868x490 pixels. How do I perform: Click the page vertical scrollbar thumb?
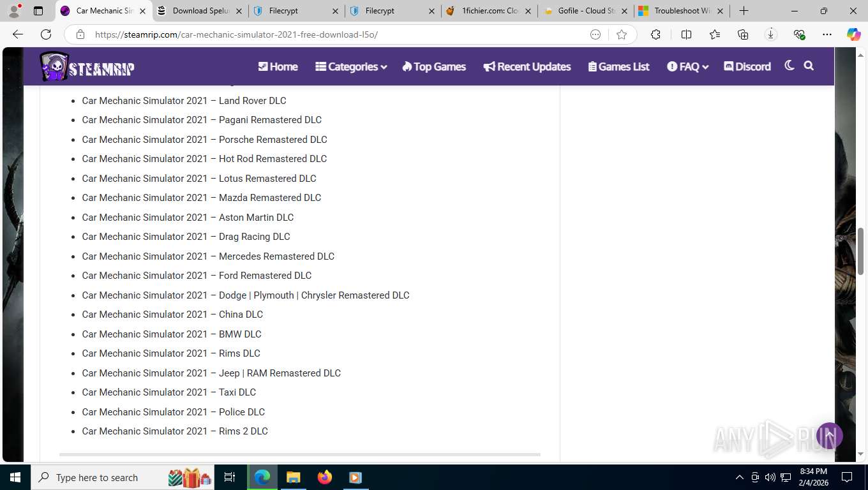[860, 251]
